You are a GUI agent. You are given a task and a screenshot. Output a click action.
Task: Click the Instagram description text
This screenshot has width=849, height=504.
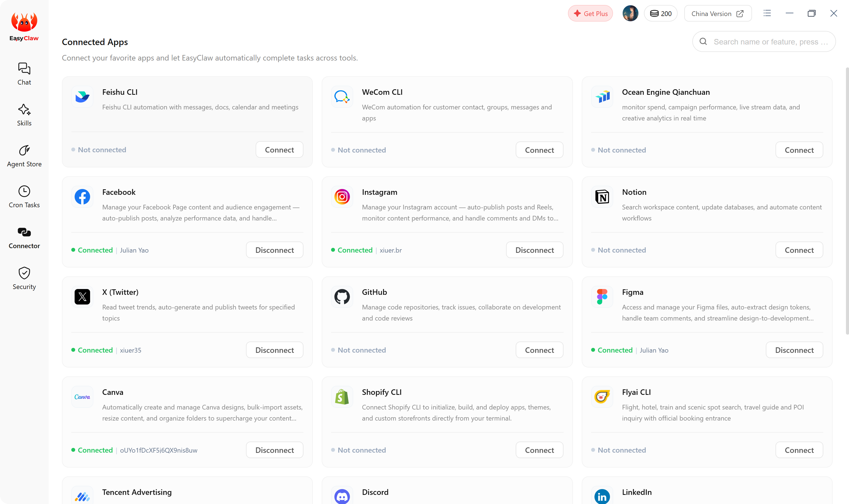coord(460,212)
